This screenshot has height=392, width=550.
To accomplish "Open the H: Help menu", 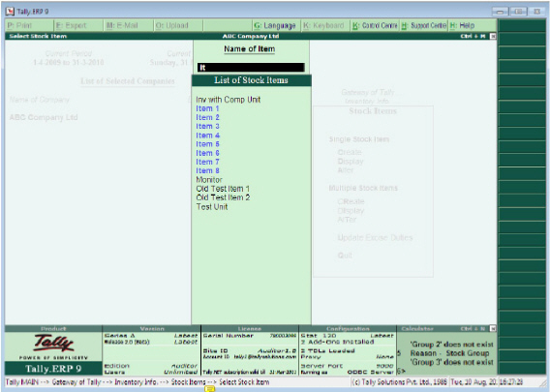I will pyautogui.click(x=473, y=25).
